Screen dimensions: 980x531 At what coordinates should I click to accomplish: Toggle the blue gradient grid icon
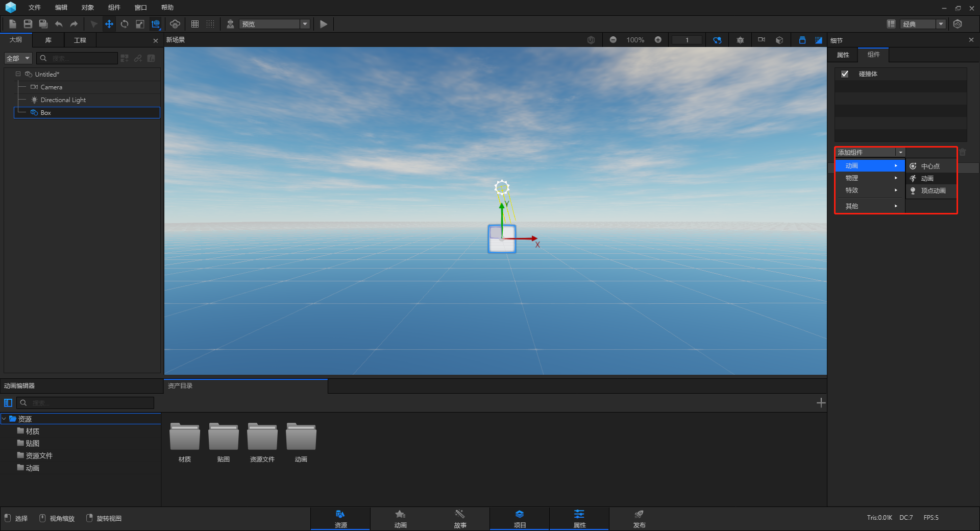819,40
